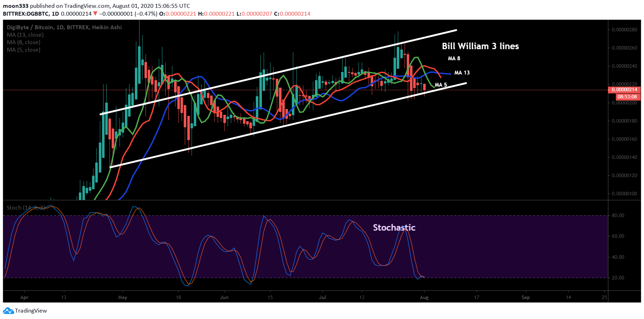Screen dimensions: 644x319
Task: Select the MA (5, close) indicator legend
Action: tap(24, 50)
